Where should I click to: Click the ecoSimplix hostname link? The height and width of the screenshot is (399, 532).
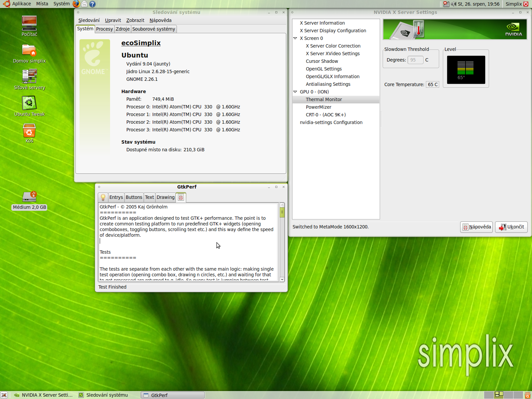141,43
